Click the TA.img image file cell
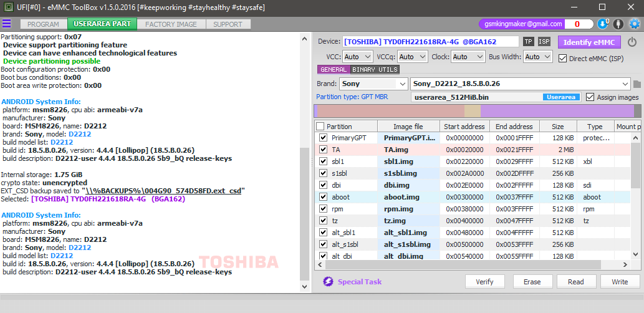The image size is (644, 313). (409, 150)
